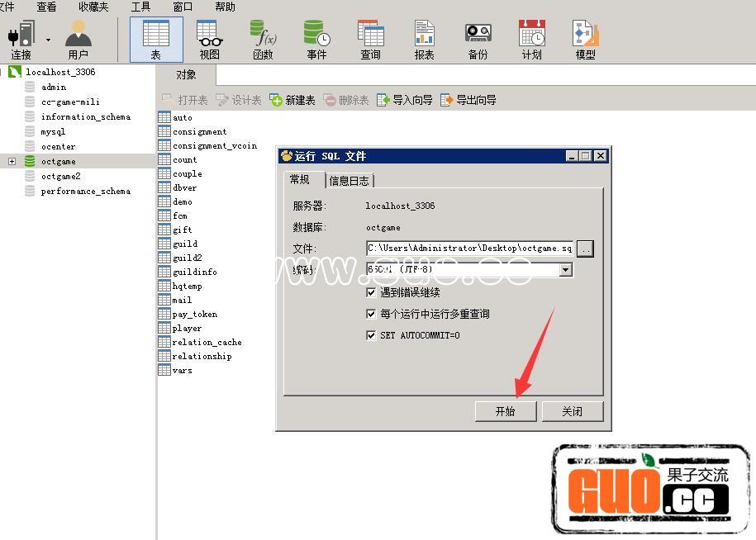Click the 备份 (Backup) toolbar icon
The image size is (756, 540).
point(478,39)
